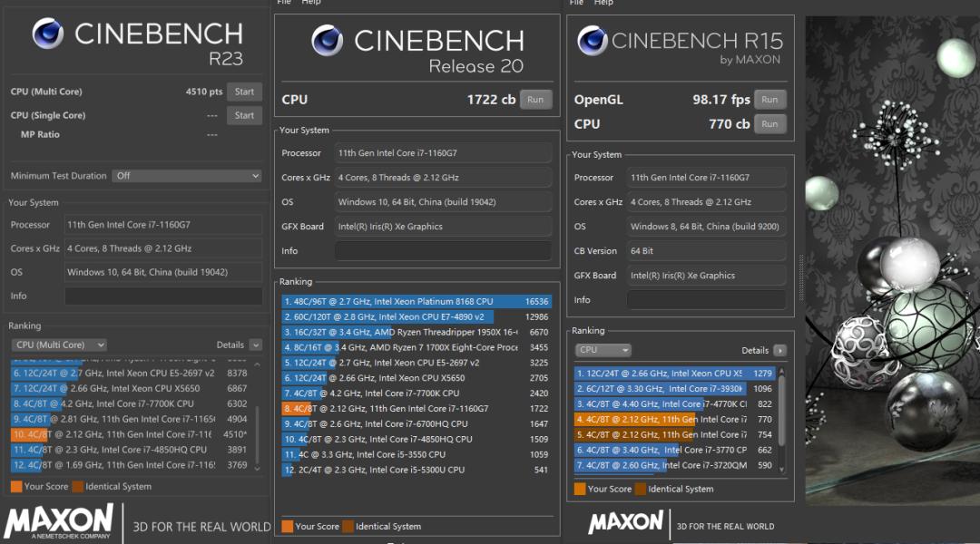Select R20 ranking row AMD Ryzen 7 1700X

click(x=416, y=347)
